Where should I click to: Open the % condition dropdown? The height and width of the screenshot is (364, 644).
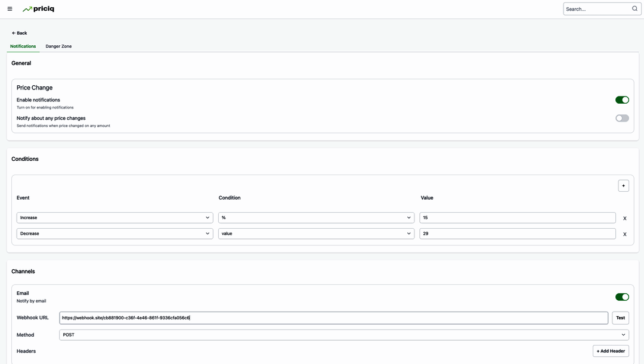(316, 218)
